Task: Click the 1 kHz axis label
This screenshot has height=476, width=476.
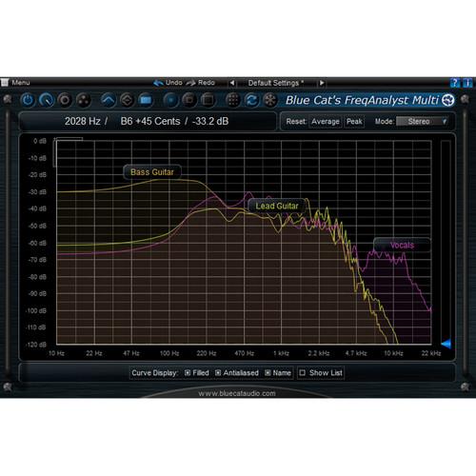Action: click(282, 353)
